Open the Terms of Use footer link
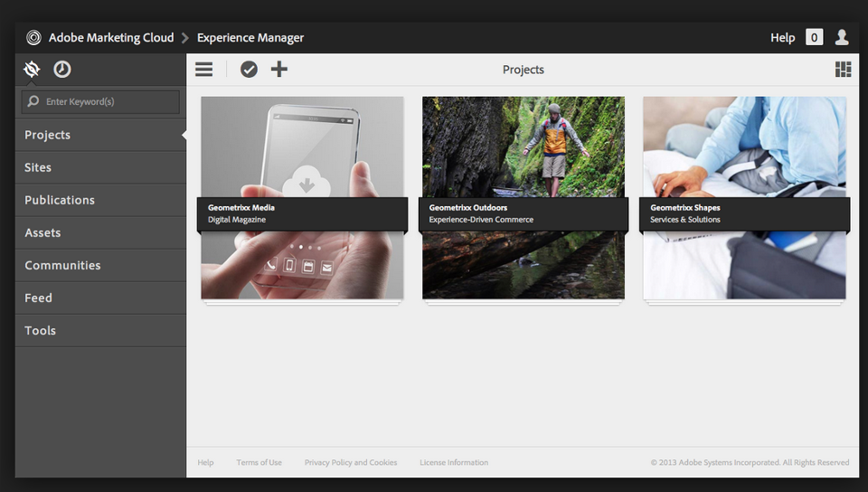This screenshot has height=492, width=868. tap(259, 463)
